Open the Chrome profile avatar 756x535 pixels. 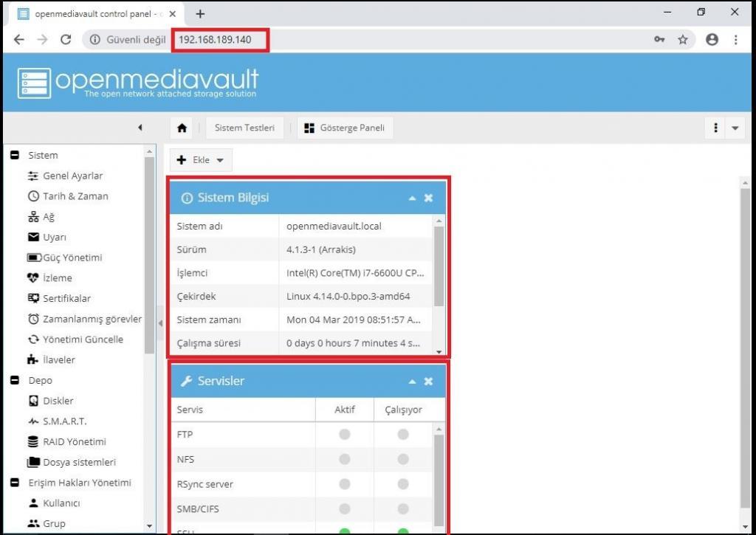(x=712, y=40)
